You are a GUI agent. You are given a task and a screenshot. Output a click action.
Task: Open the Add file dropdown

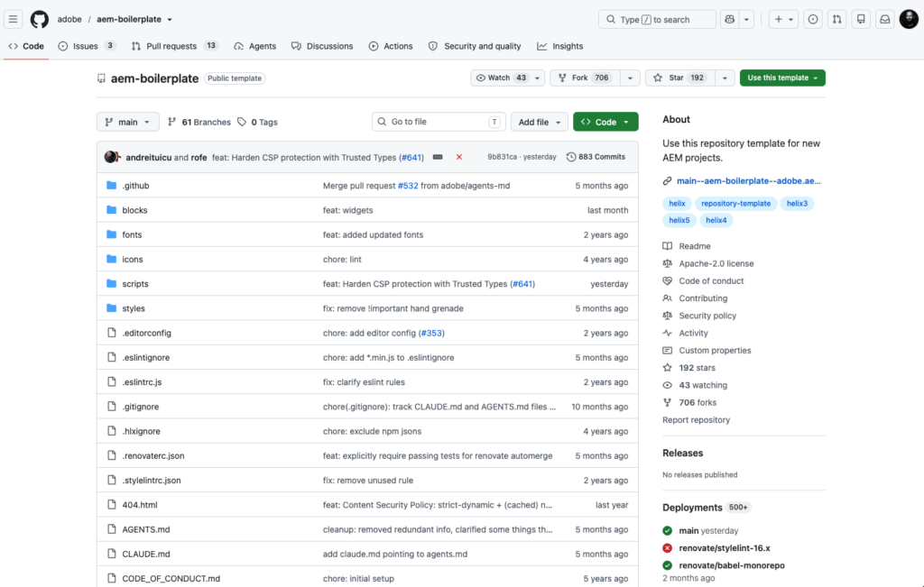click(x=540, y=122)
